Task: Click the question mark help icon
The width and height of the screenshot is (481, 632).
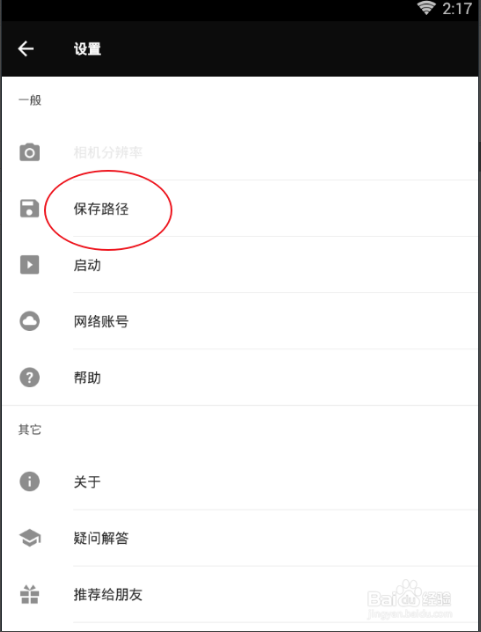Action: (x=29, y=378)
